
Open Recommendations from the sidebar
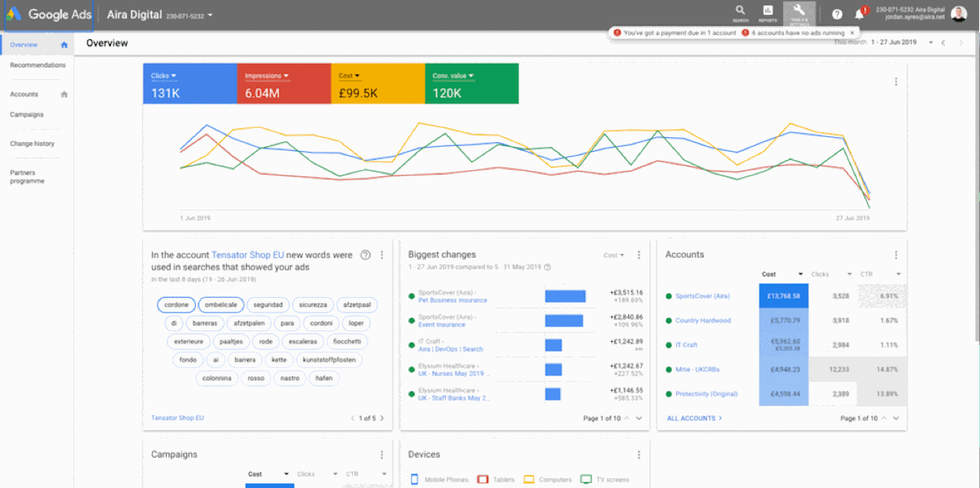(37, 64)
